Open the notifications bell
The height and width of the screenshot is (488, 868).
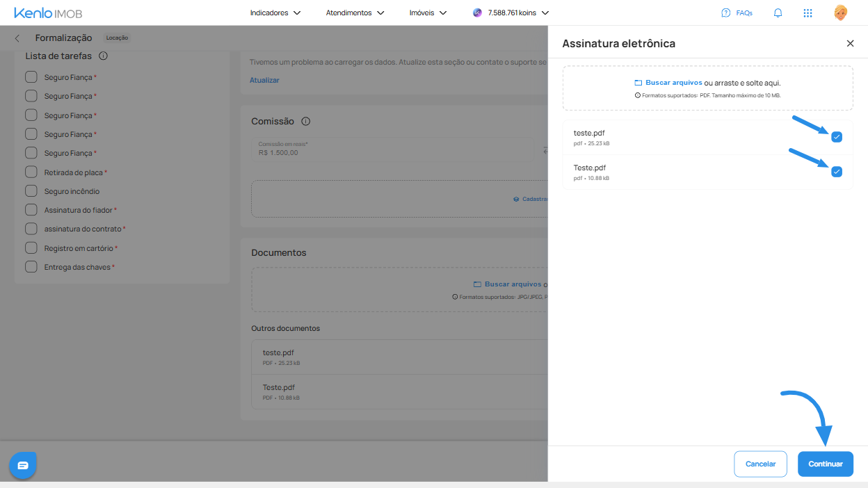pyautogui.click(x=778, y=13)
